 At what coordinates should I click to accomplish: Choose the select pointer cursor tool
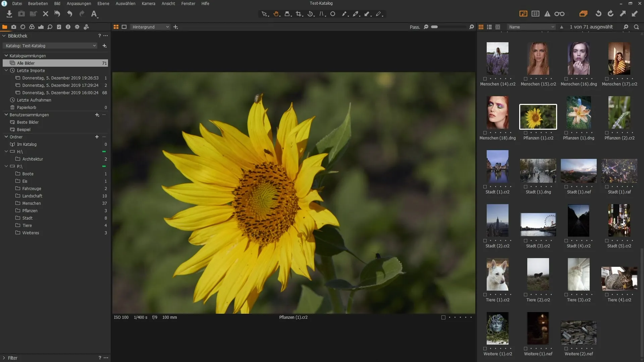(265, 14)
